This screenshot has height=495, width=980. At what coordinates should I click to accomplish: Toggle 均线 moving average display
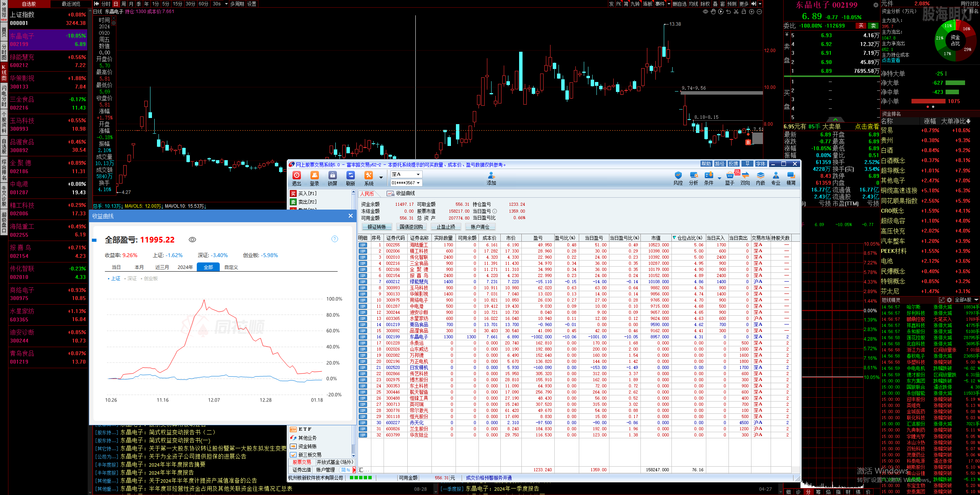tap(694, 4)
